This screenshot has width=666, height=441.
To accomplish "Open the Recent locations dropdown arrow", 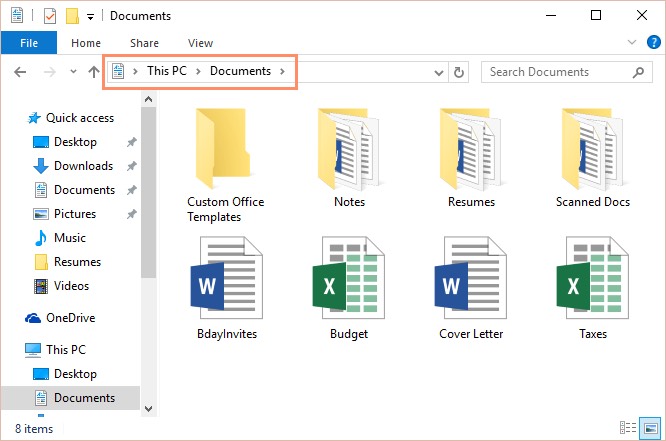I will coord(73,72).
